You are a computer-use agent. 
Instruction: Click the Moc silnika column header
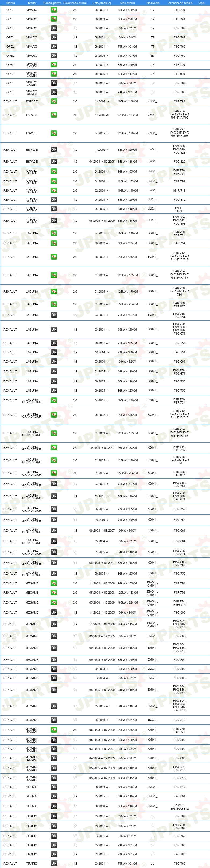tap(128, 3)
